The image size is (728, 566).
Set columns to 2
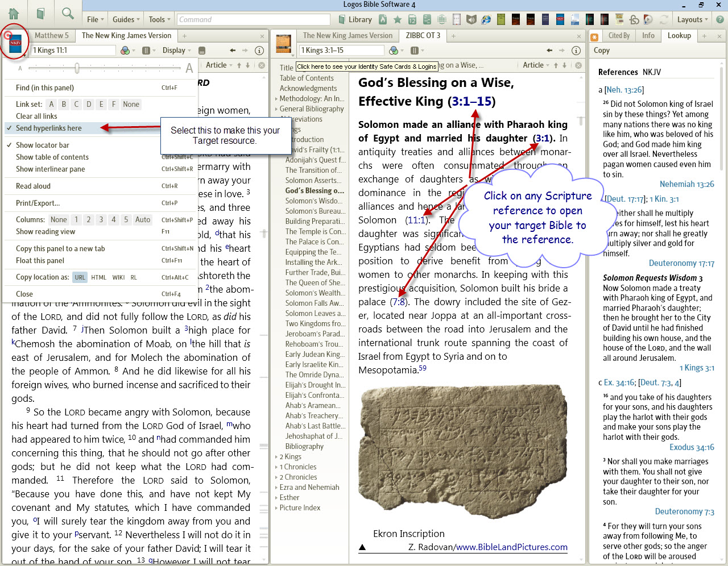88,219
